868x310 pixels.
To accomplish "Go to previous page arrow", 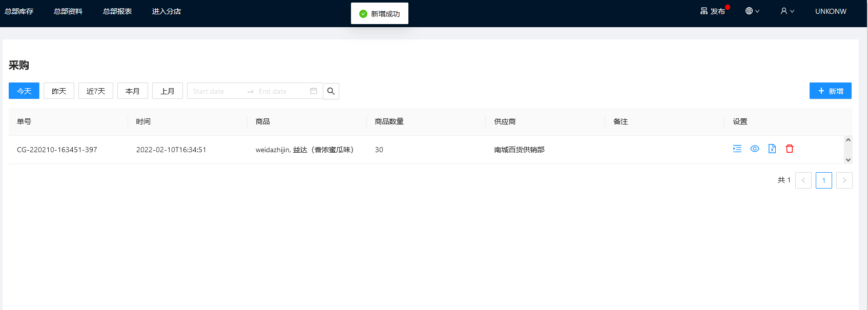I will pos(803,180).
